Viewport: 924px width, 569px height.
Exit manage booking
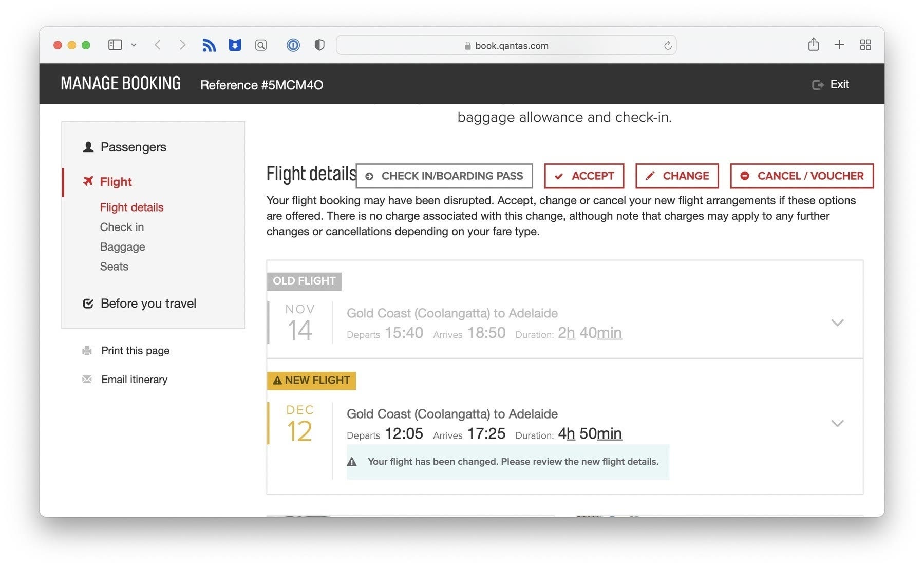[x=831, y=84]
